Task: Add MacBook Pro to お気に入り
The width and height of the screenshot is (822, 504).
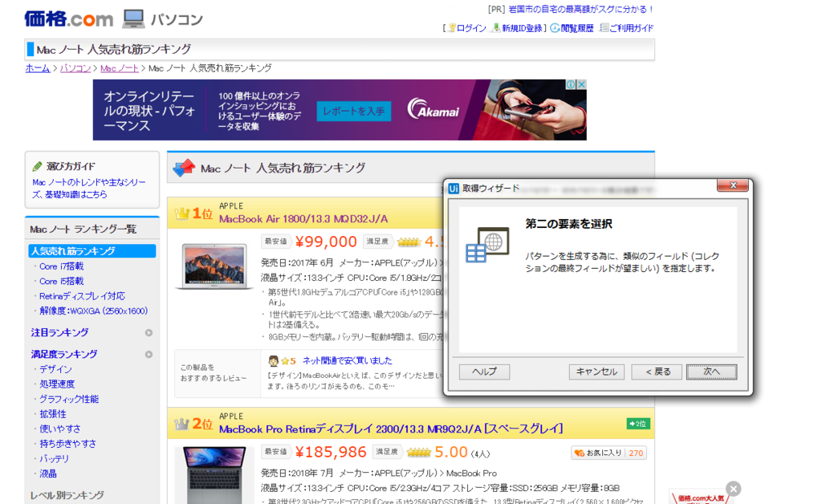Action: (x=608, y=453)
